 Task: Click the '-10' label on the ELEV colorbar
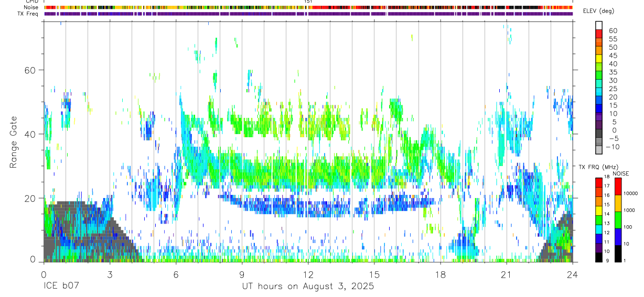613,147
